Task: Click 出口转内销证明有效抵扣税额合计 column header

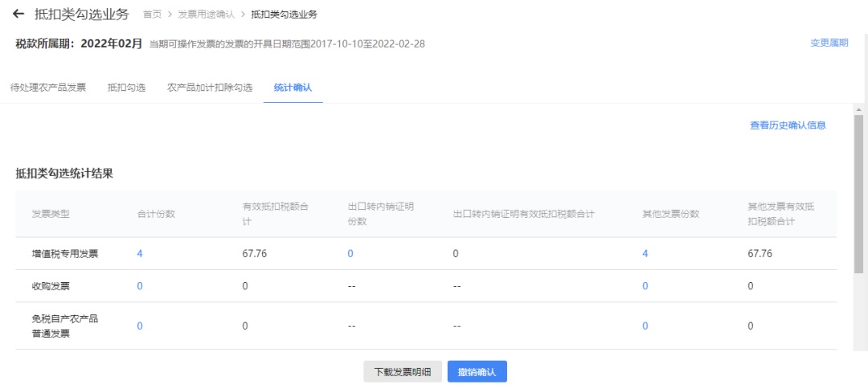Action: 524,214
